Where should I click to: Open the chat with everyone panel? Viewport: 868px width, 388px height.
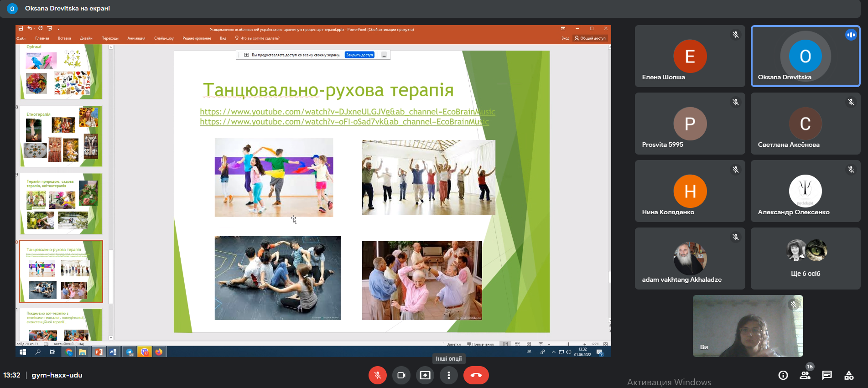click(826, 375)
